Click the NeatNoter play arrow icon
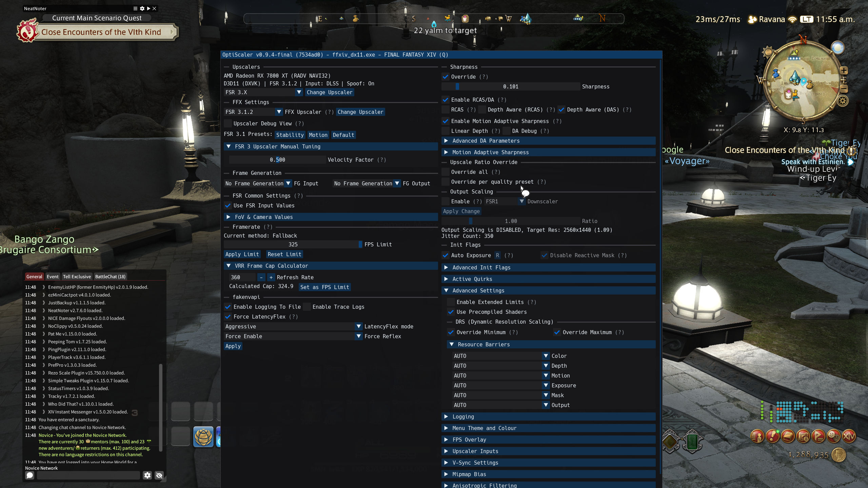 tap(149, 8)
